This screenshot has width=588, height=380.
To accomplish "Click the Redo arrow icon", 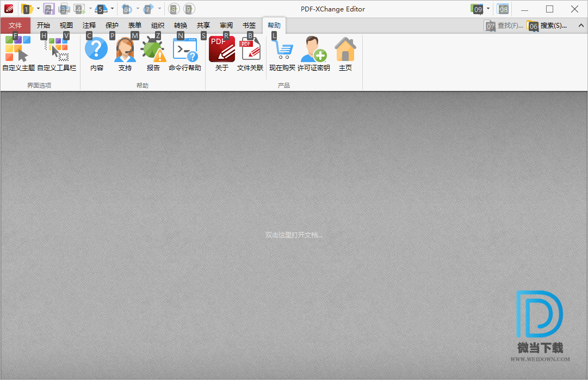I will [x=148, y=9].
